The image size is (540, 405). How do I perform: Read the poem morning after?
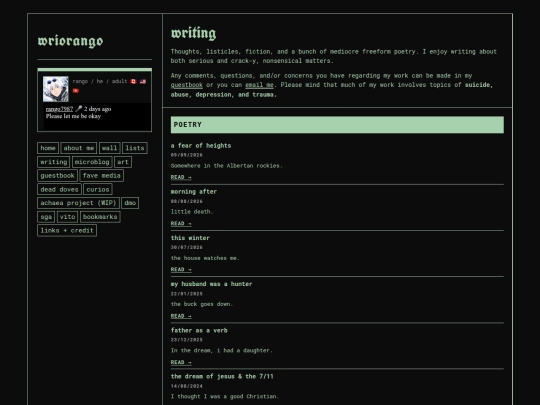coord(181,224)
